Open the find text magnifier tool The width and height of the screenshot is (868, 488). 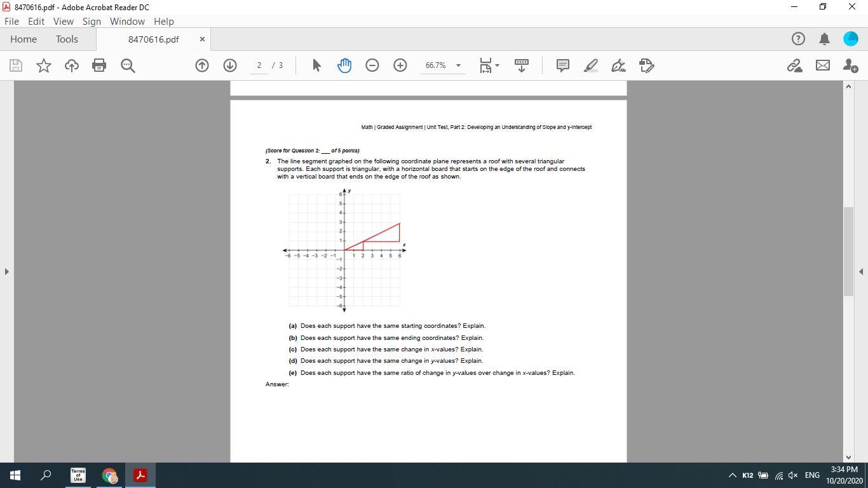point(128,65)
